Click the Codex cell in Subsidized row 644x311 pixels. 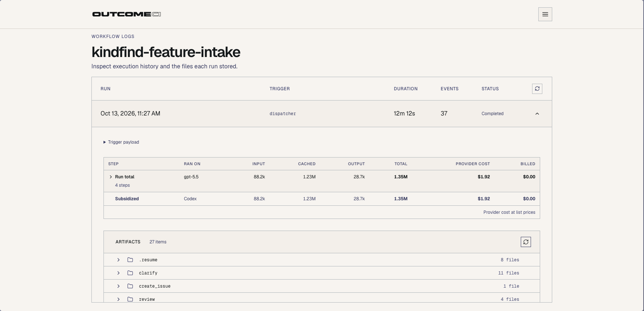(x=190, y=199)
